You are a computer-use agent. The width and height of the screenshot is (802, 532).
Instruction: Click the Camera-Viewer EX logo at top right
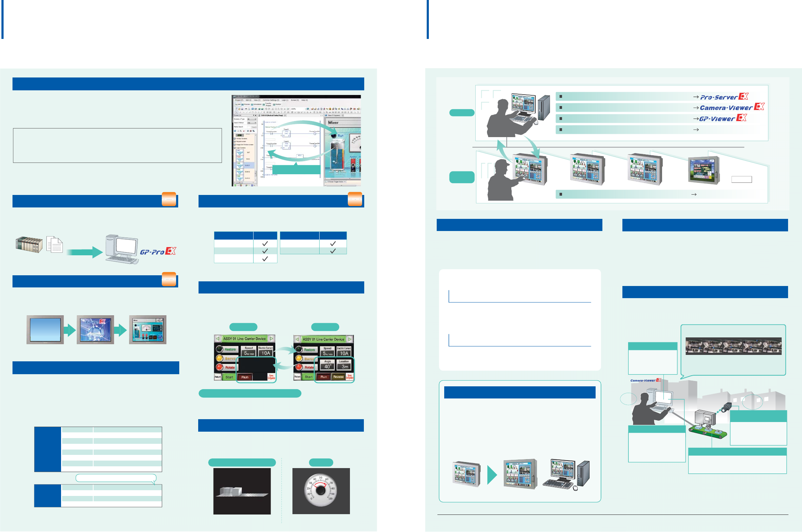tap(732, 107)
